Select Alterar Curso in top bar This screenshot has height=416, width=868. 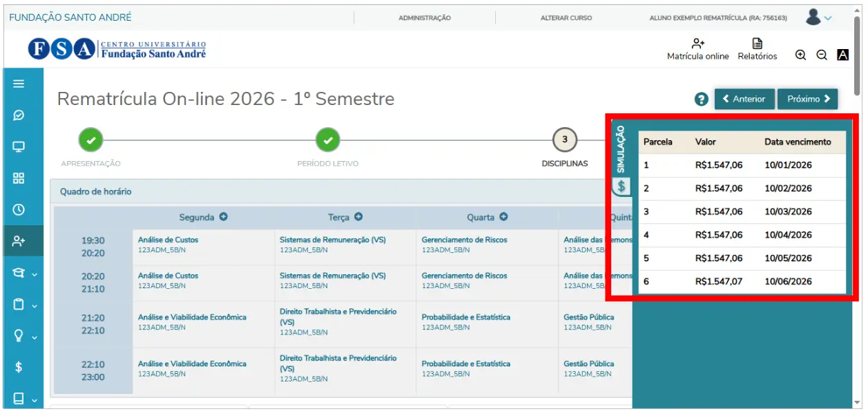[x=566, y=18]
